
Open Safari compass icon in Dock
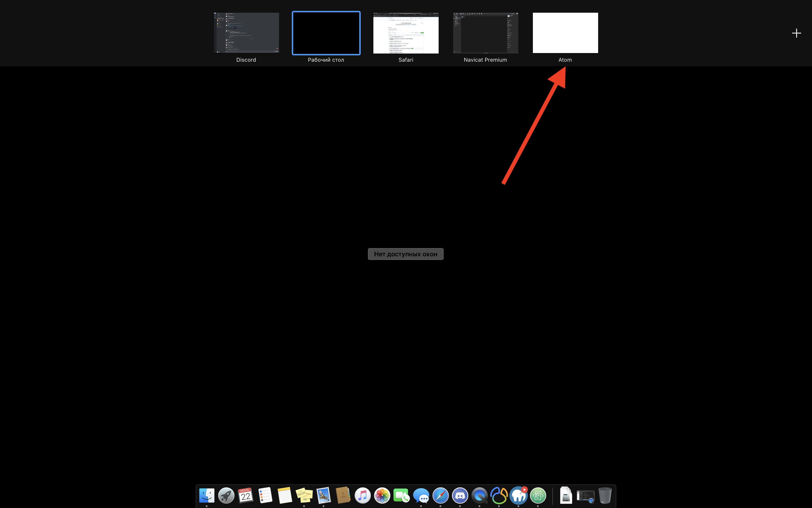click(440, 495)
